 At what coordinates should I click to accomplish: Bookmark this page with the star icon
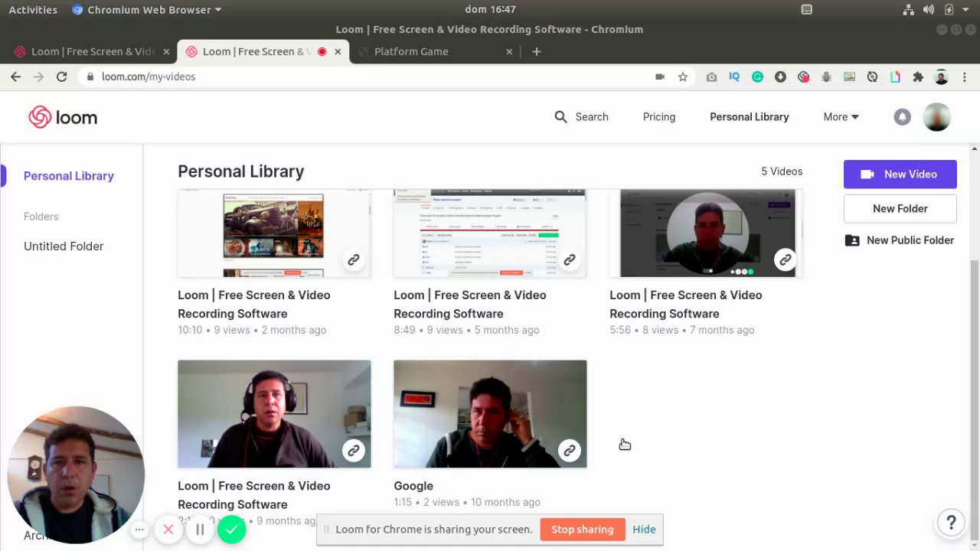click(683, 77)
